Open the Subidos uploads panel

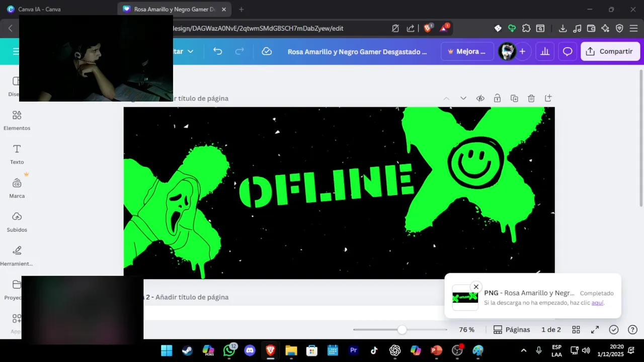[17, 222]
